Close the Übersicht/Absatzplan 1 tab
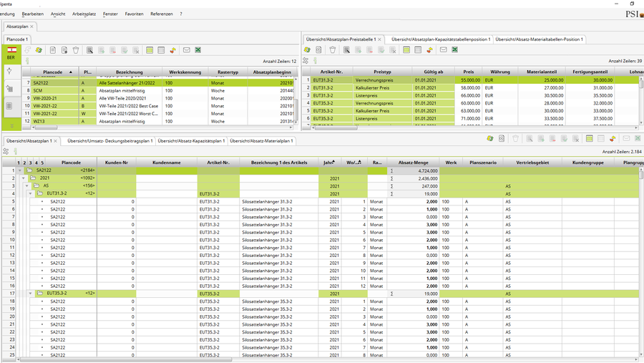This screenshot has width=644, height=363. tap(56, 140)
